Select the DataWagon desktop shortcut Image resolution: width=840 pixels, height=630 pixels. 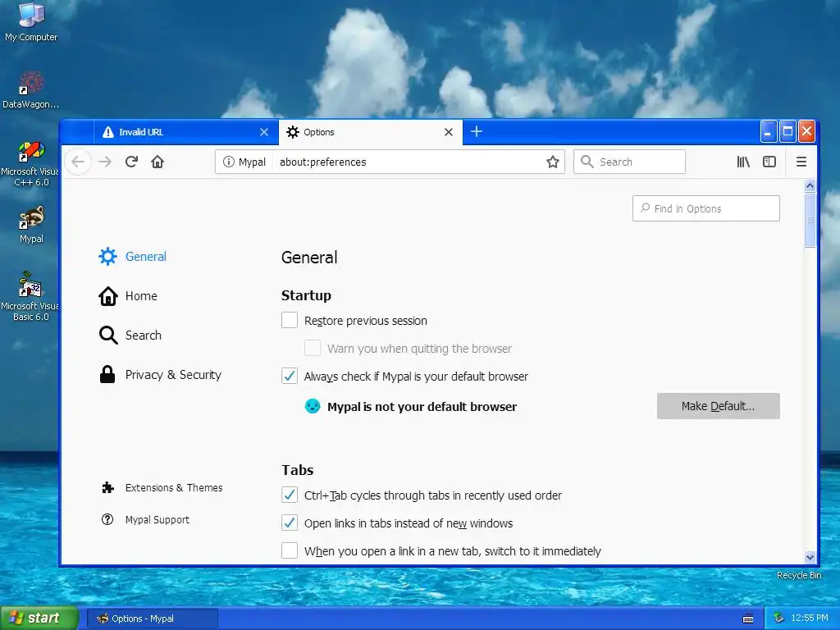[x=31, y=89]
